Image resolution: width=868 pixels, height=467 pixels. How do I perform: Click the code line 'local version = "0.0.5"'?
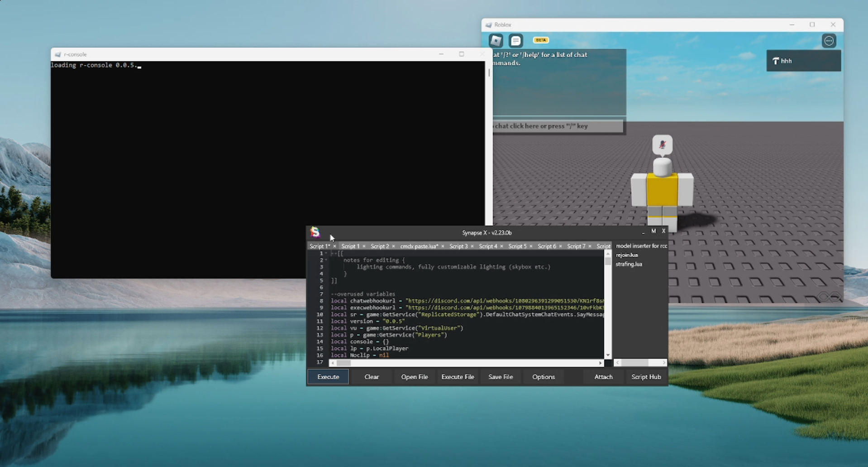[x=367, y=321]
